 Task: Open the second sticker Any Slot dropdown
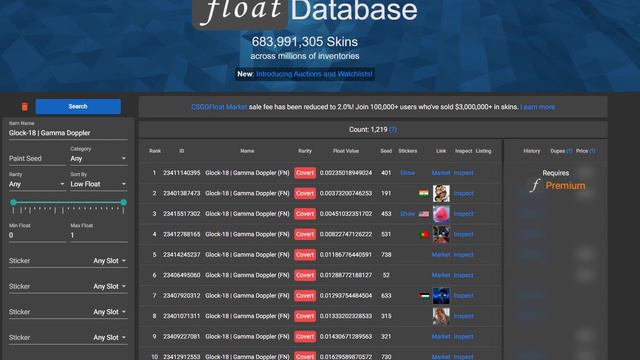tap(109, 287)
